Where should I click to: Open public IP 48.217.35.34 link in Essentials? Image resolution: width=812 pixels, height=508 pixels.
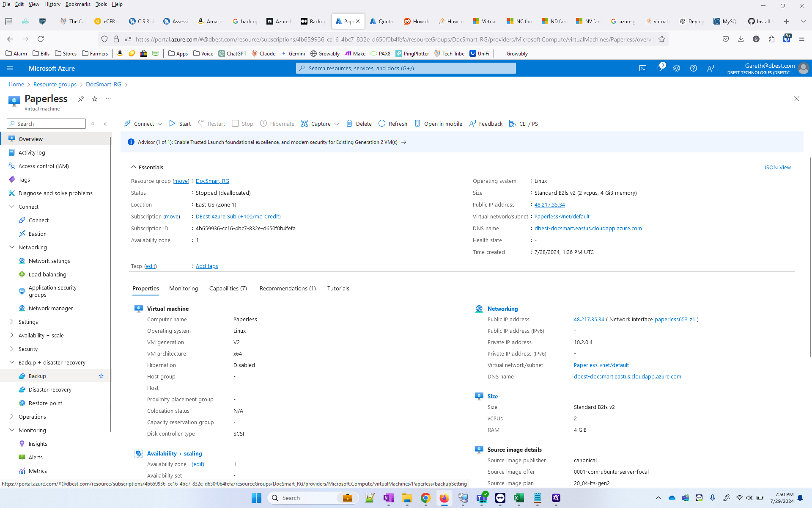click(x=549, y=204)
